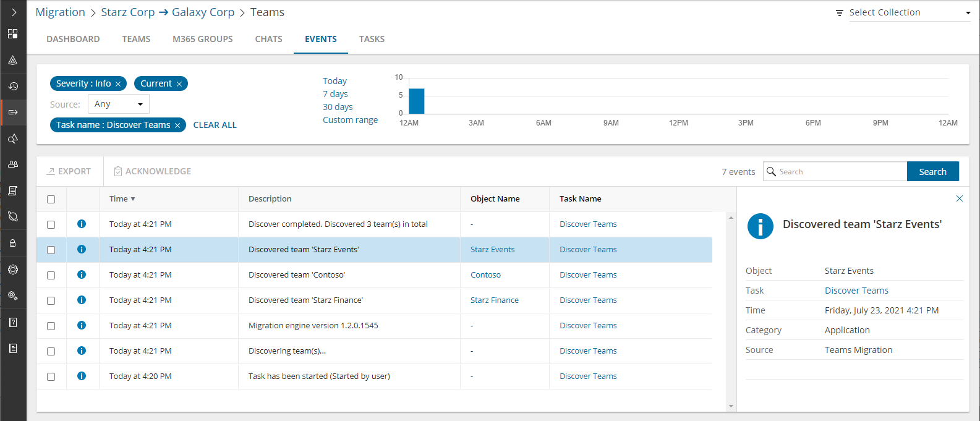Open the dashboard grid icon in sidebar
980x421 pixels.
pos(13,34)
